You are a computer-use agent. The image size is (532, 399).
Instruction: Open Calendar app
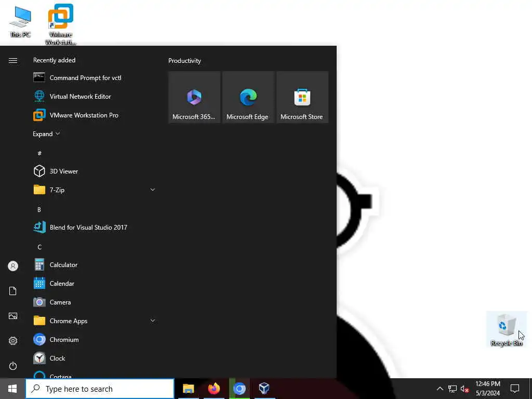95,283
